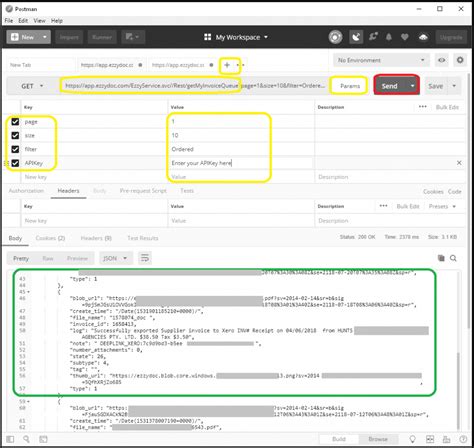Click the APIKey value field
This screenshot has width=474, height=448.
click(x=241, y=163)
